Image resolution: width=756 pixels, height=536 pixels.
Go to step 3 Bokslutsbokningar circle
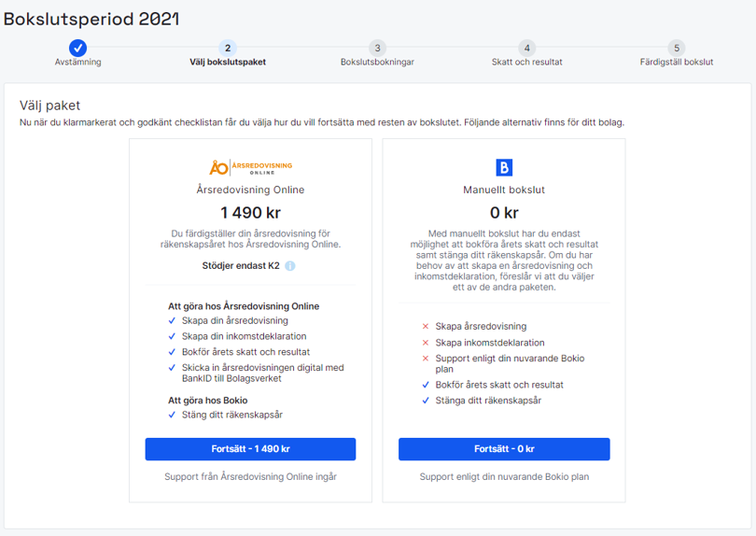pyautogui.click(x=377, y=48)
